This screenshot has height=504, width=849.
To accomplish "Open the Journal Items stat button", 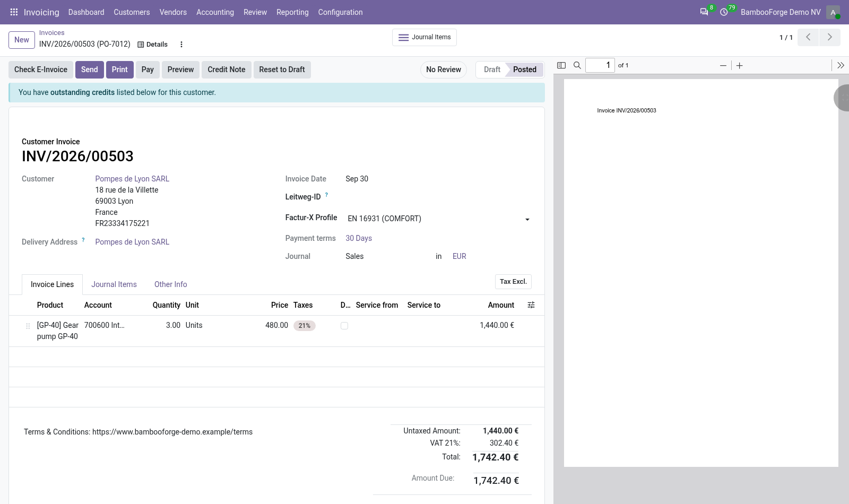I will (424, 37).
